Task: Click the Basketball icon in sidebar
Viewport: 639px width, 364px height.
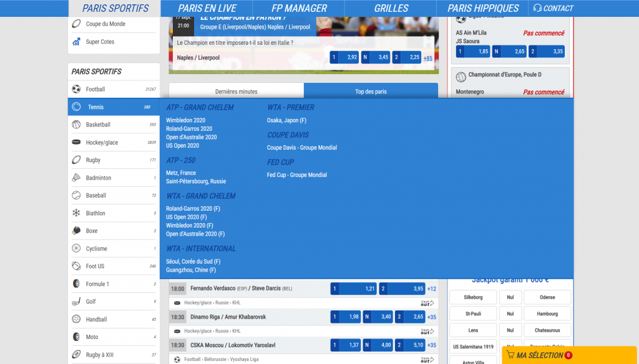Action: pyautogui.click(x=76, y=125)
